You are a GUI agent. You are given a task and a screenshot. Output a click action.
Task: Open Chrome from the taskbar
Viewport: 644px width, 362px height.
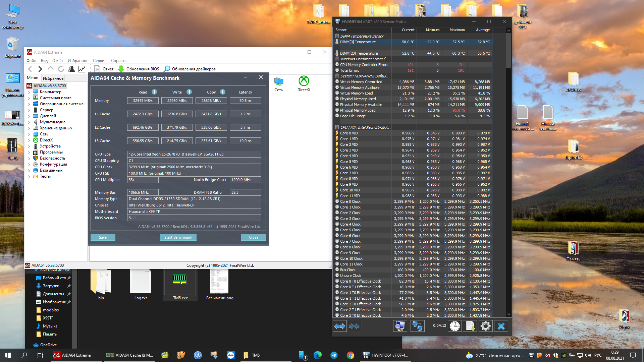point(350,355)
